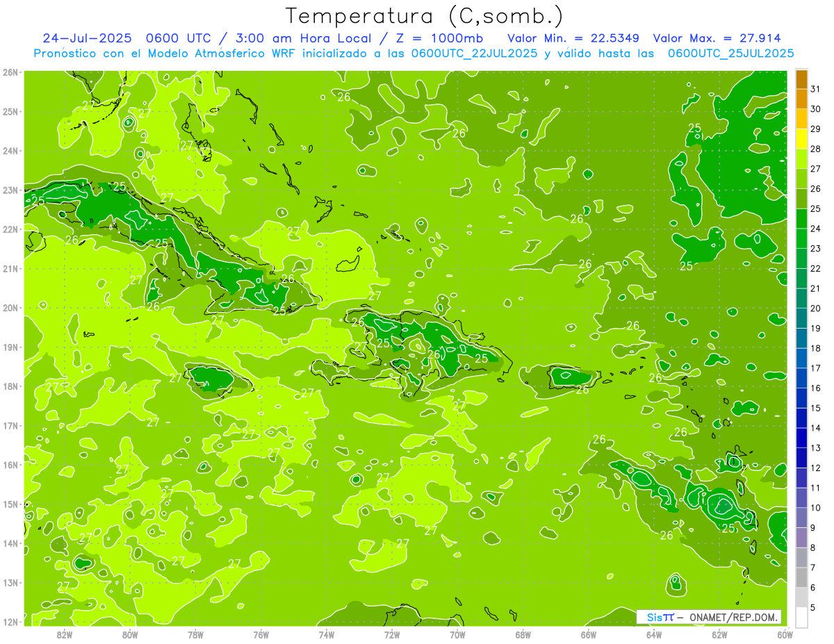Click the 21N latitude axis label
This screenshot has width=834, height=644.
coord(11,268)
